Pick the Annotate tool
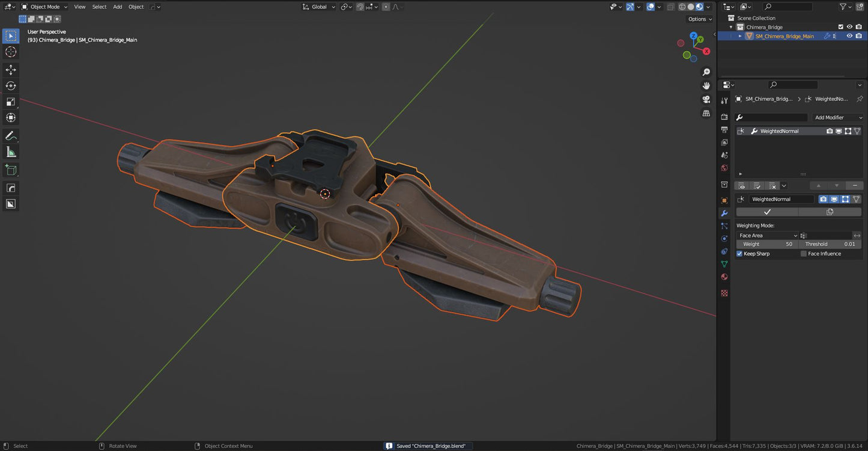 11,136
